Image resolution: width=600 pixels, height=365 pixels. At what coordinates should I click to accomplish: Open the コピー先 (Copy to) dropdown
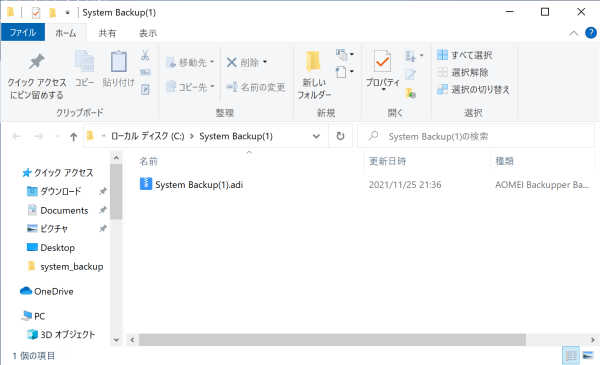click(190, 87)
